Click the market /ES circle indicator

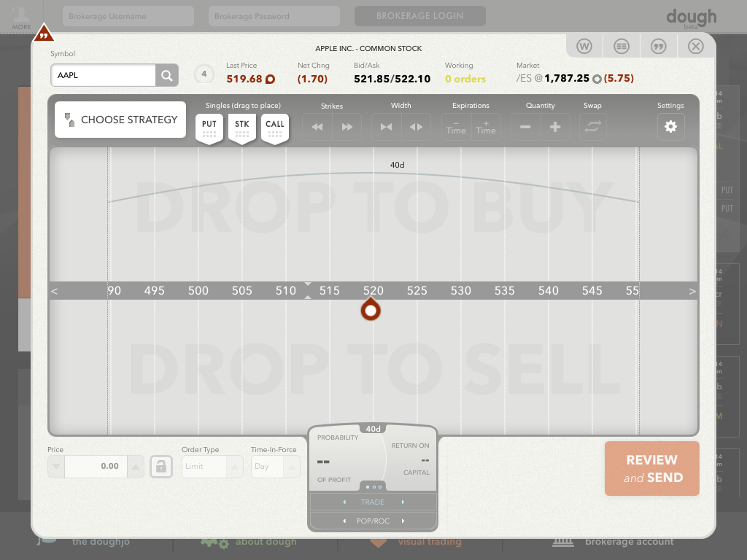pyautogui.click(x=597, y=79)
